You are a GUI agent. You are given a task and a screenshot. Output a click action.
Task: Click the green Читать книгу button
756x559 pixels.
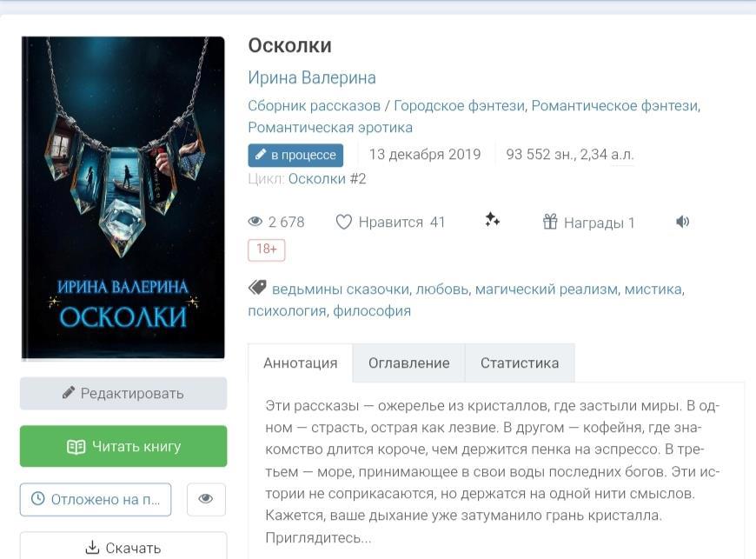(123, 446)
